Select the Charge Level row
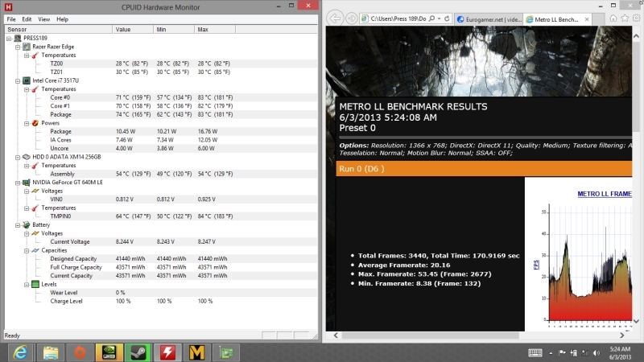 pyautogui.click(x=161, y=301)
